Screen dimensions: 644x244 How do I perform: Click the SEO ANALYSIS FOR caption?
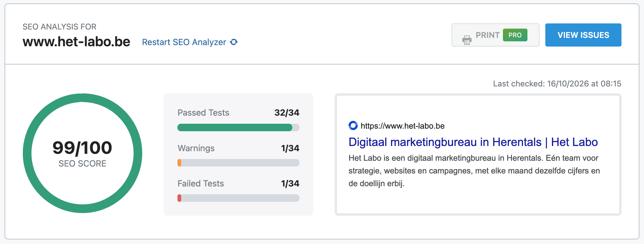click(x=59, y=27)
